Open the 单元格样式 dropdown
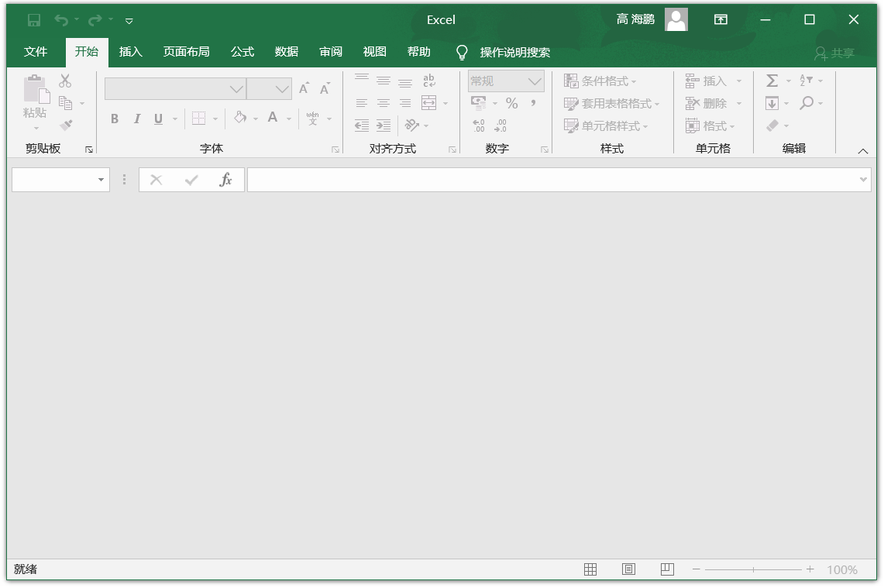Image resolution: width=884 pixels, height=588 pixels. [x=606, y=126]
